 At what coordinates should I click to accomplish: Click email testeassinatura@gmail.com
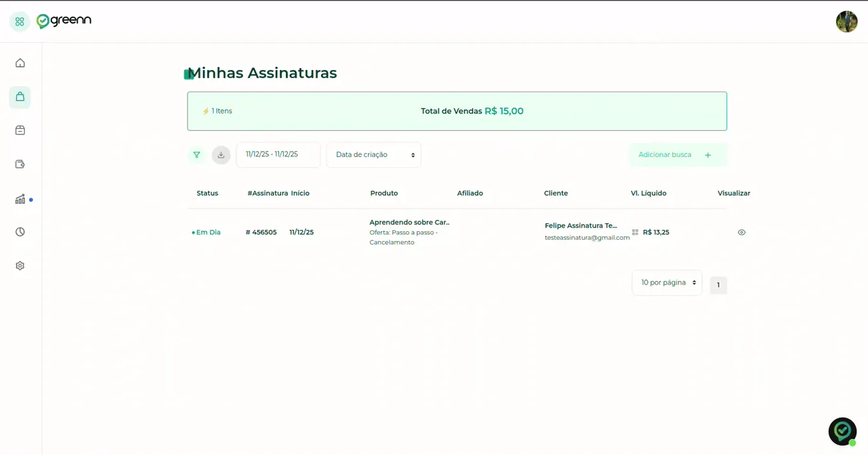pyautogui.click(x=588, y=237)
